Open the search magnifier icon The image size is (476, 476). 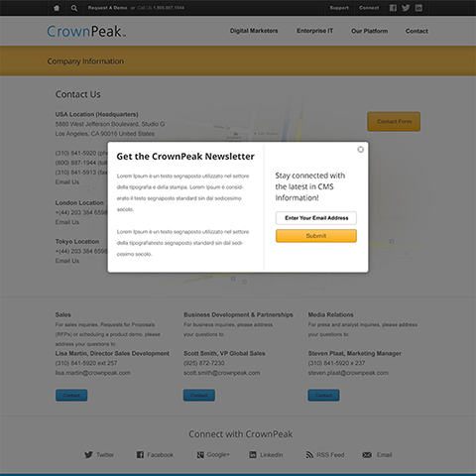(74, 8)
